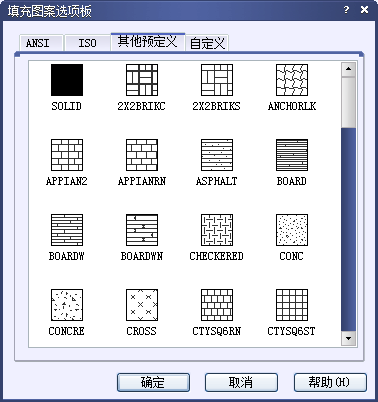Open the ISO tab
Viewport: 378px width, 402px height.
pos(87,43)
